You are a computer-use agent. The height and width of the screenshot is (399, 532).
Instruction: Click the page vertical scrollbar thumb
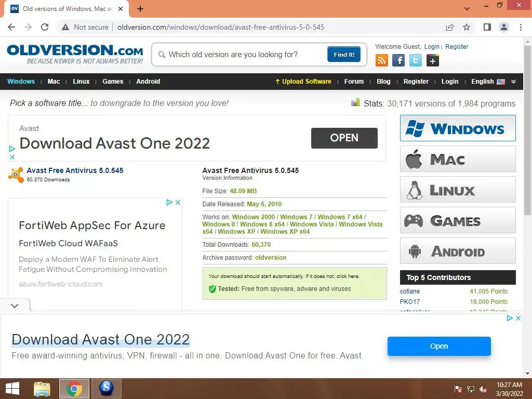(x=527, y=130)
